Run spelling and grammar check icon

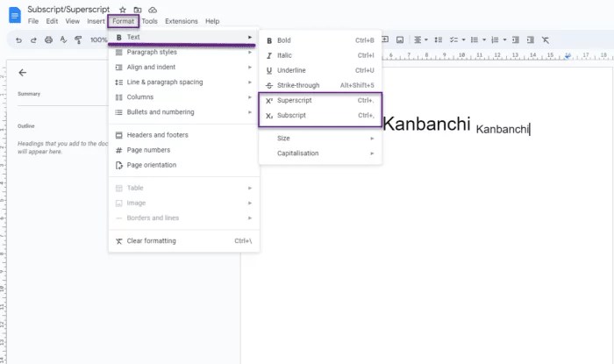pos(63,40)
